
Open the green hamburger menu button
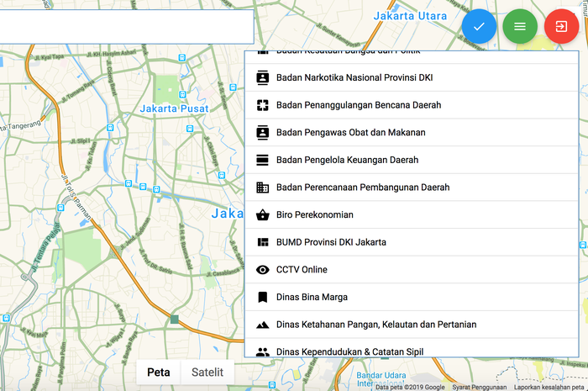coord(520,27)
